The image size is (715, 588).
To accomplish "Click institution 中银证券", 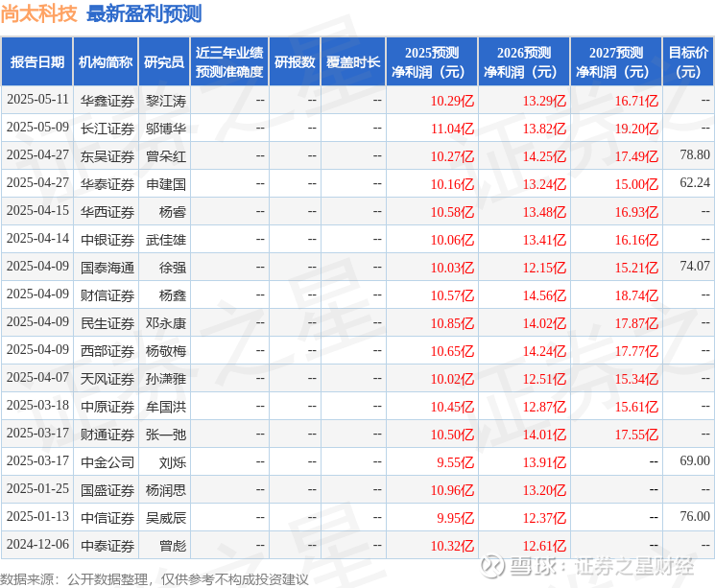I will (x=107, y=240).
